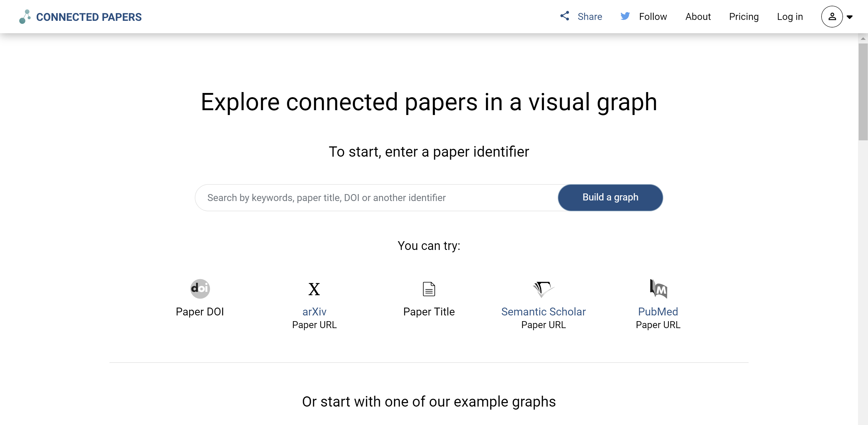Click the arXiv X icon
Viewport: 868px width, 425px height.
[x=314, y=289]
